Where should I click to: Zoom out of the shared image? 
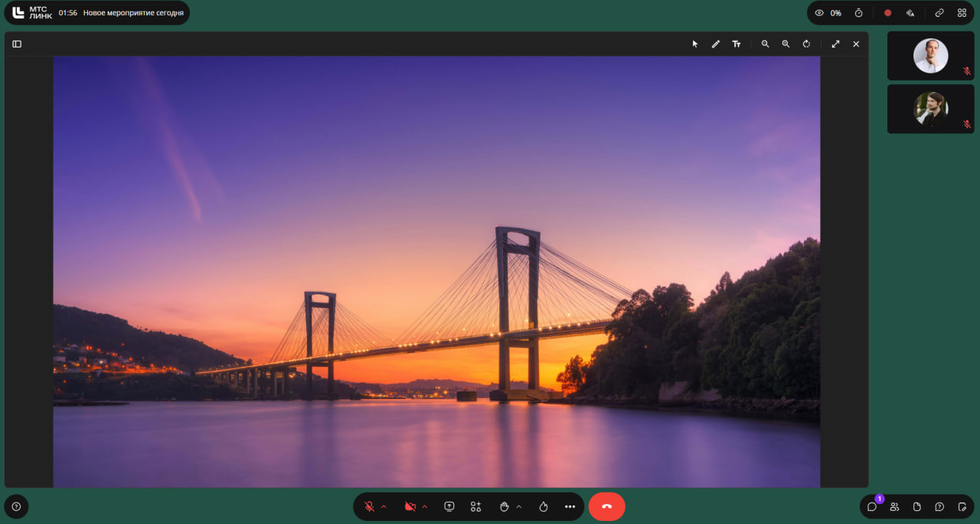[765, 44]
